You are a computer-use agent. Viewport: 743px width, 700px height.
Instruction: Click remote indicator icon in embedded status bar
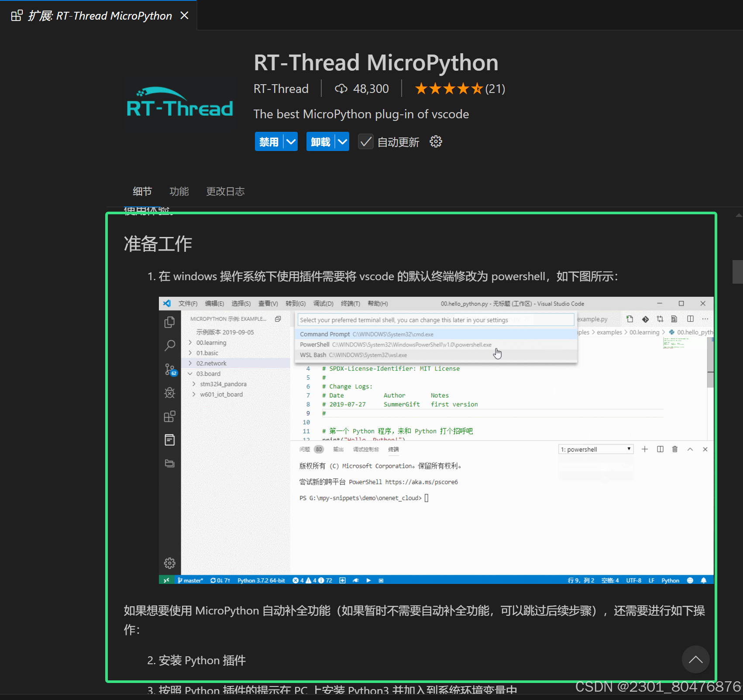pyautogui.click(x=166, y=580)
